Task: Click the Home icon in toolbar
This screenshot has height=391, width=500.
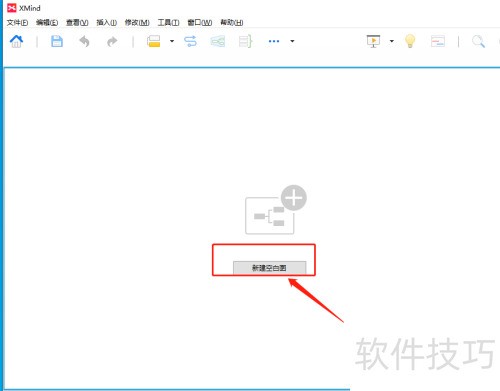Action: [x=16, y=41]
